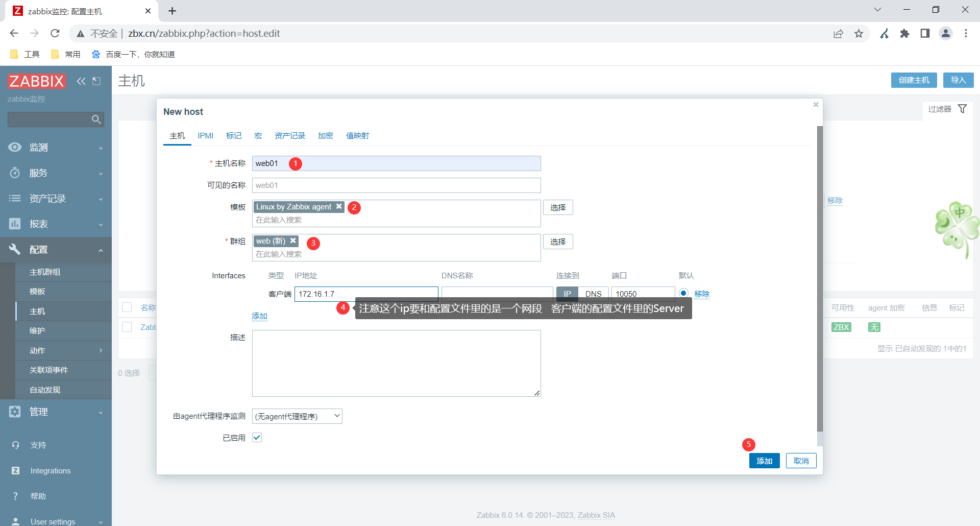The width and height of the screenshot is (980, 526).
Task: Click the 描述 description textarea
Action: 397,363
